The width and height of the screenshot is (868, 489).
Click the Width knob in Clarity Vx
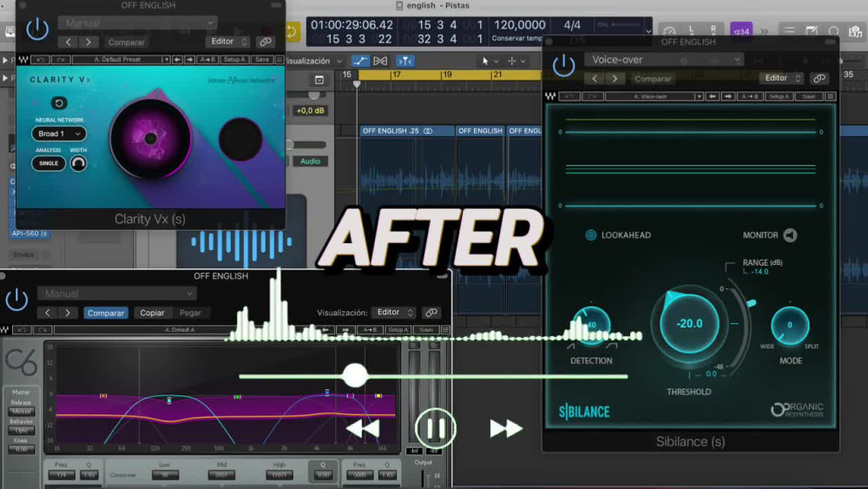78,163
